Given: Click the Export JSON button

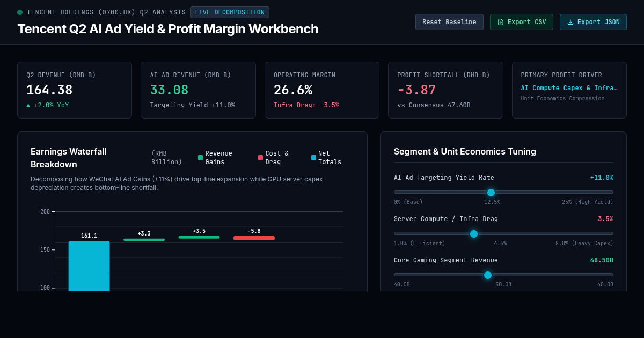Looking at the screenshot, I should [593, 22].
